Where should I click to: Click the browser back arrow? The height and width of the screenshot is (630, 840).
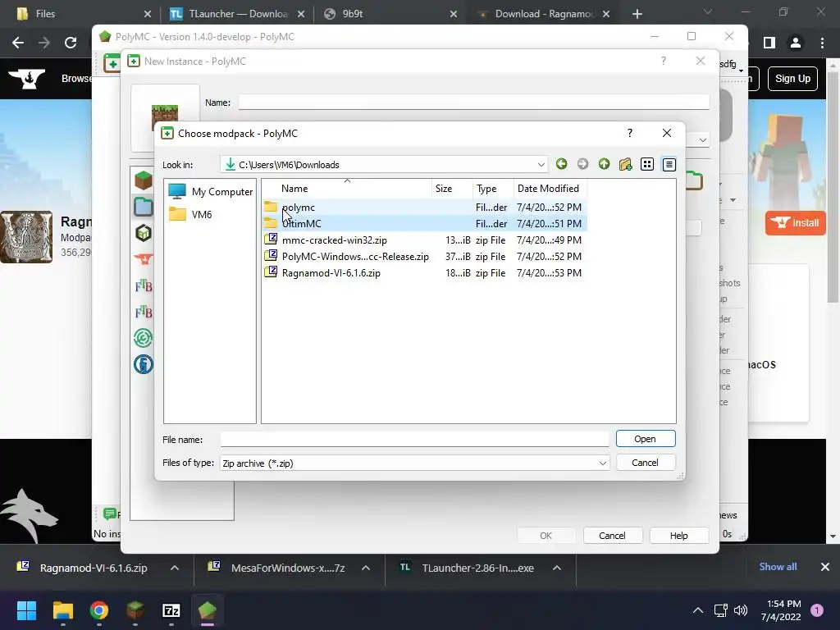point(18,43)
